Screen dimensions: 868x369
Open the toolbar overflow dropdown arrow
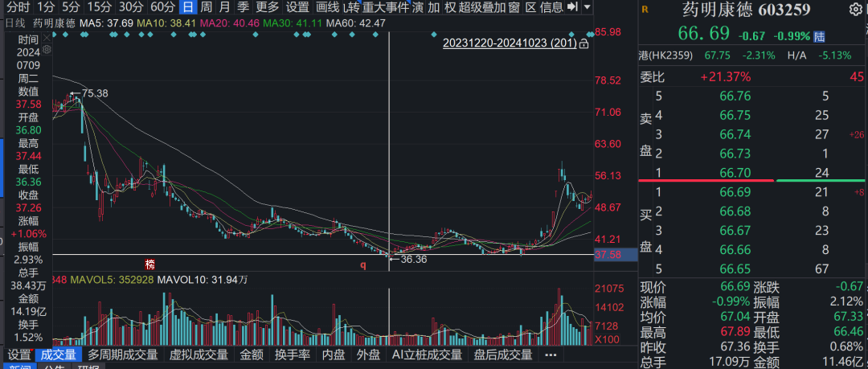pos(586,7)
